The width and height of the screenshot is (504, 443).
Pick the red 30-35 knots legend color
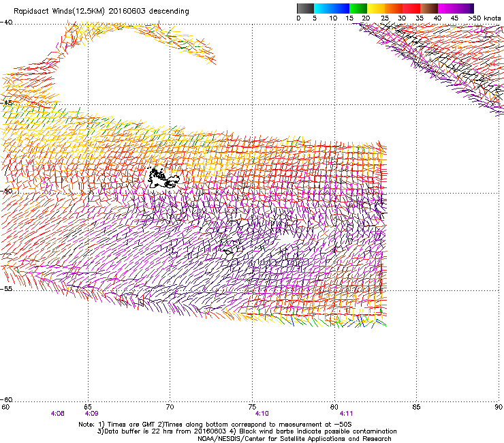pos(411,8)
